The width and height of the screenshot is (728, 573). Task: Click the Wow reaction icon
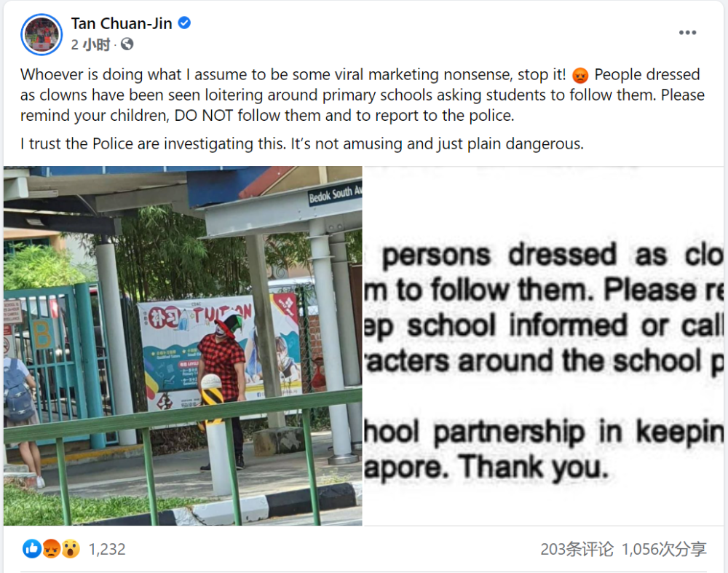tap(71, 549)
